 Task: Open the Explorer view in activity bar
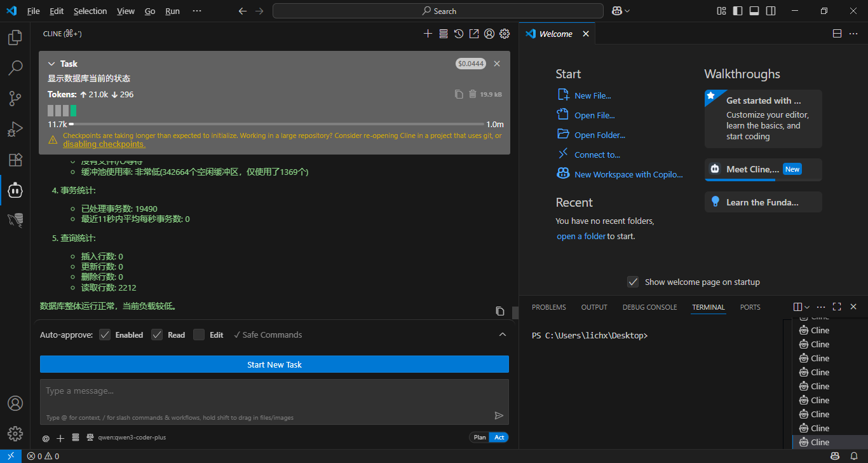15,38
